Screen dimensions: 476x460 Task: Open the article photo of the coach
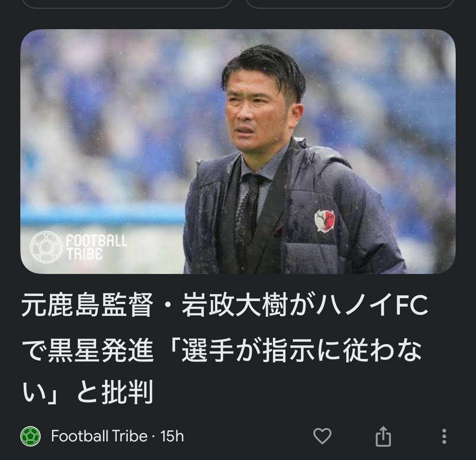238,151
